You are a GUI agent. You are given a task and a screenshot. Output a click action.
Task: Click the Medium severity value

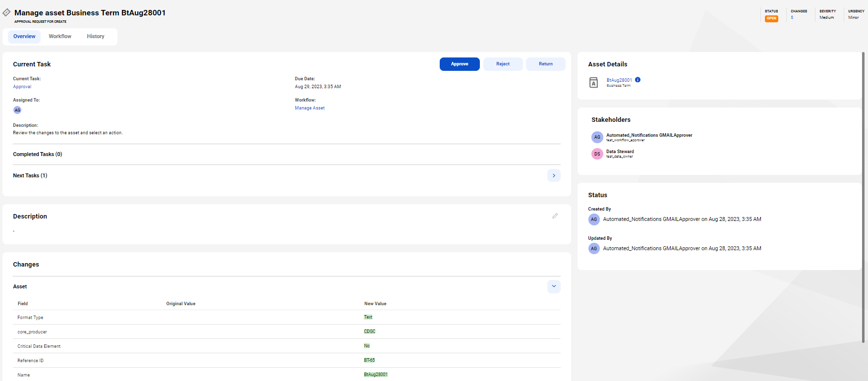(x=826, y=18)
